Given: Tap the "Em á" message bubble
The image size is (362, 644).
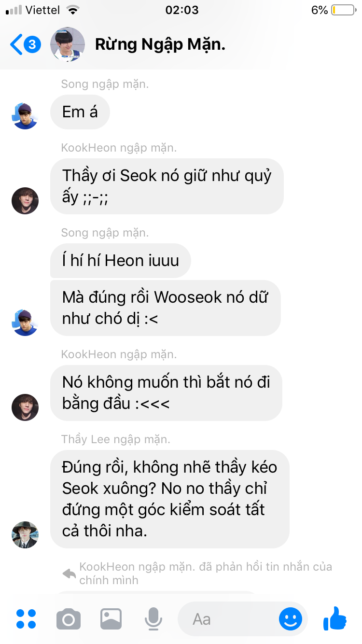Looking at the screenshot, I should (80, 112).
